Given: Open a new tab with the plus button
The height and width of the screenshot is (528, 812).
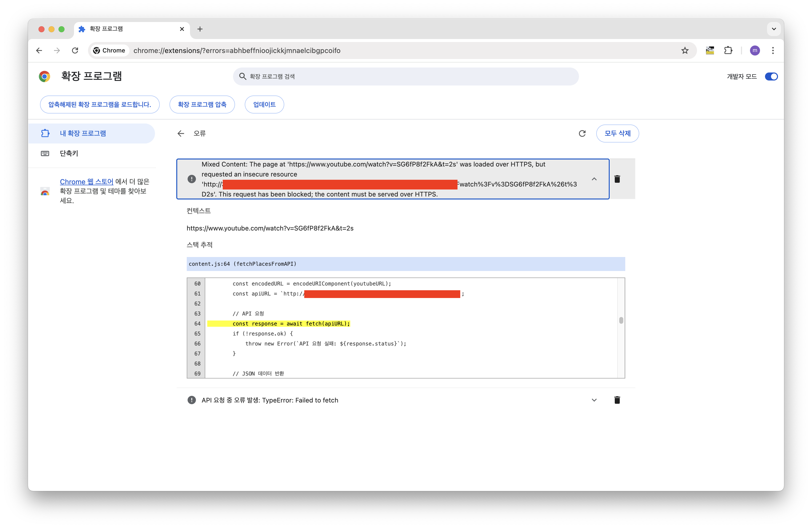Looking at the screenshot, I should (x=200, y=29).
